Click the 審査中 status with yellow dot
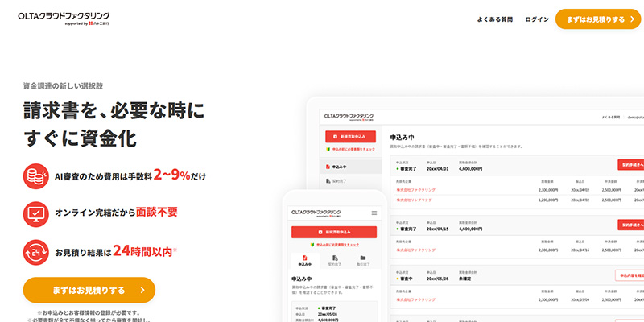The image size is (644, 322). [x=405, y=279]
